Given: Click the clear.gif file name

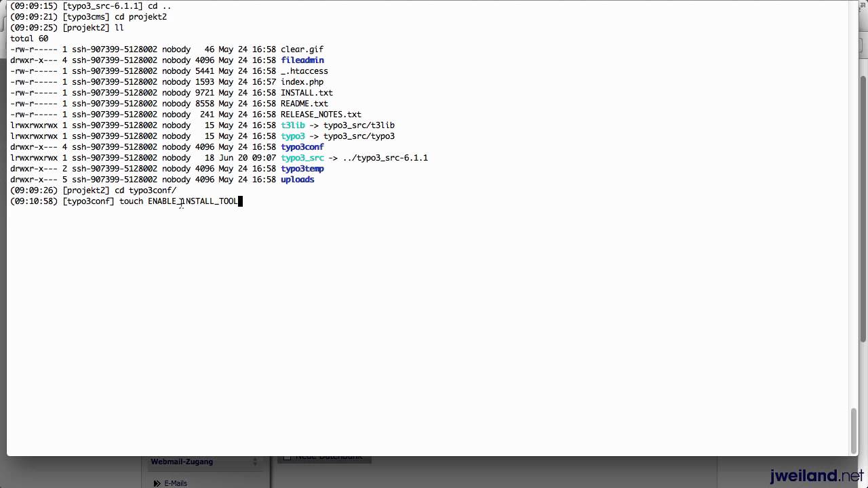Looking at the screenshot, I should click(x=302, y=49).
